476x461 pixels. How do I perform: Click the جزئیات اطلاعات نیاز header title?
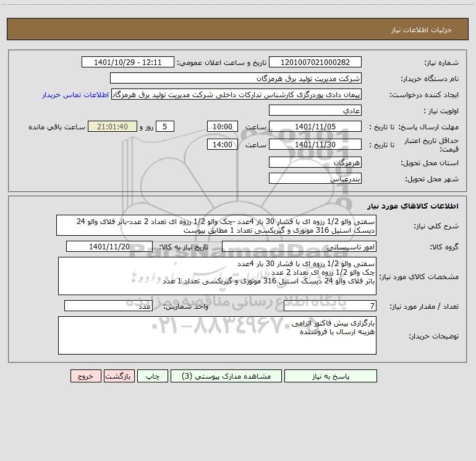click(422, 30)
